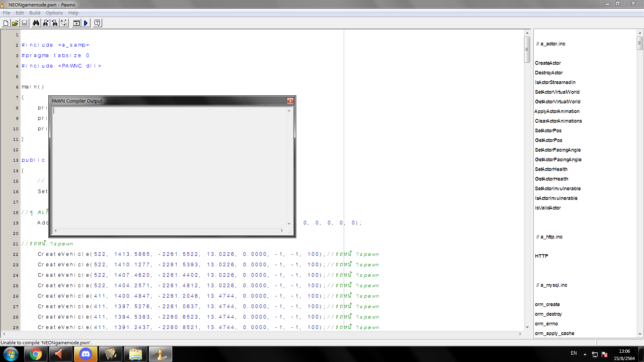Click the compiler output scroll down arrow
This screenshot has height=362, width=644.
[x=289, y=224]
